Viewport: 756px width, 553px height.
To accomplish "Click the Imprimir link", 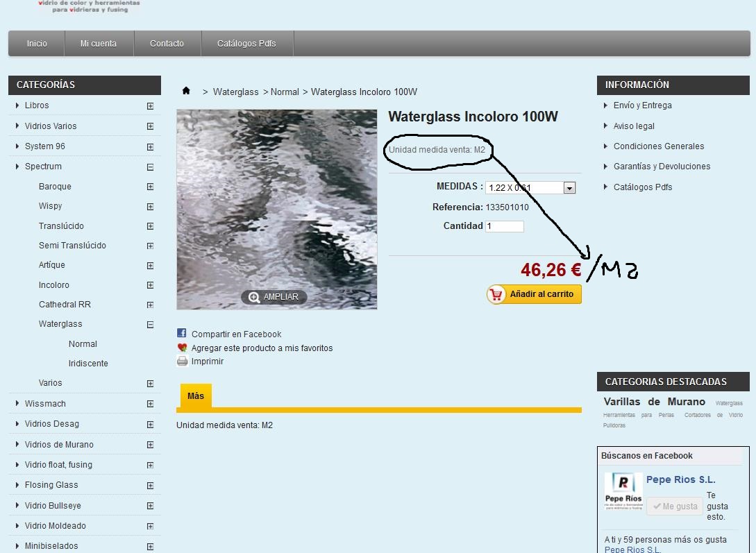I will [x=208, y=361].
